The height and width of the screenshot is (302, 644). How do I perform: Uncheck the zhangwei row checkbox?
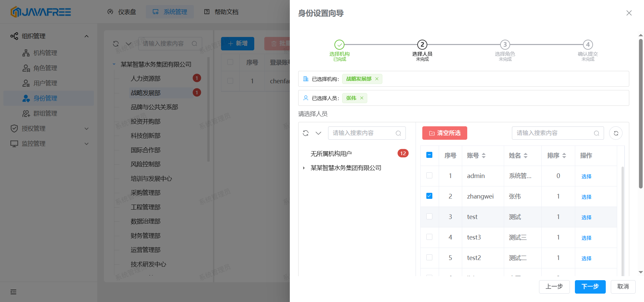[429, 196]
